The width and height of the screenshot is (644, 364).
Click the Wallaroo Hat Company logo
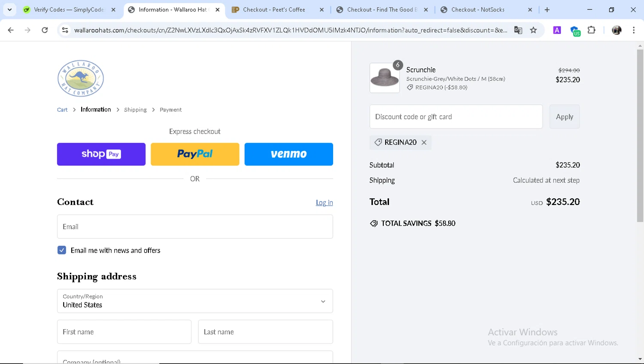pos(81,78)
